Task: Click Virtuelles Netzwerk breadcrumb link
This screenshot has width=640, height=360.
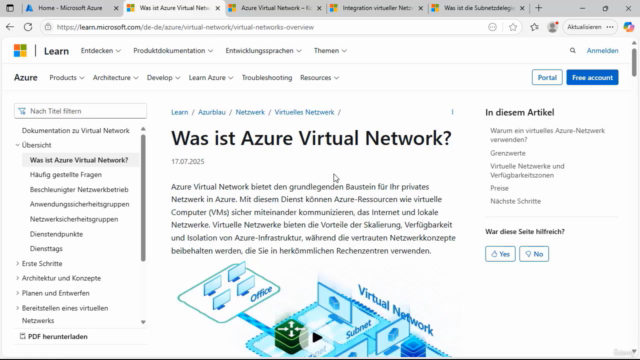Action: pyautogui.click(x=304, y=112)
